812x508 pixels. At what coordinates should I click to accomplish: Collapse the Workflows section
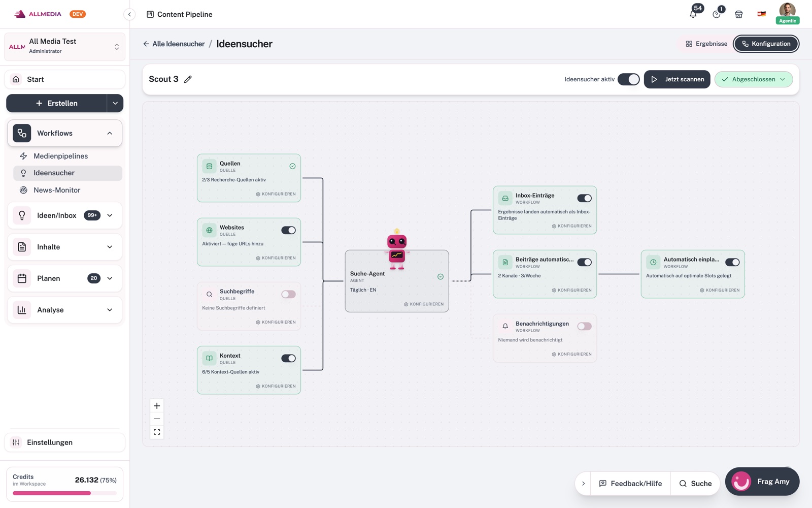coord(110,133)
